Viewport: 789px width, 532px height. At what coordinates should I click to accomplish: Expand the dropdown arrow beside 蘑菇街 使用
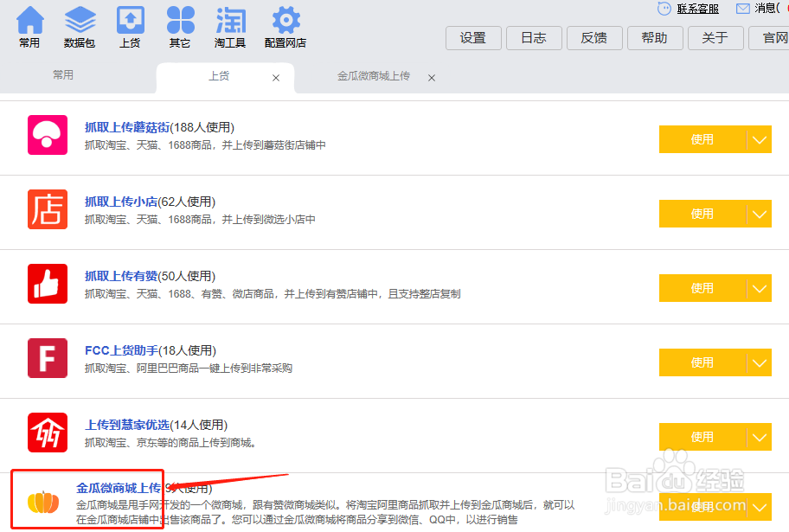(x=760, y=139)
